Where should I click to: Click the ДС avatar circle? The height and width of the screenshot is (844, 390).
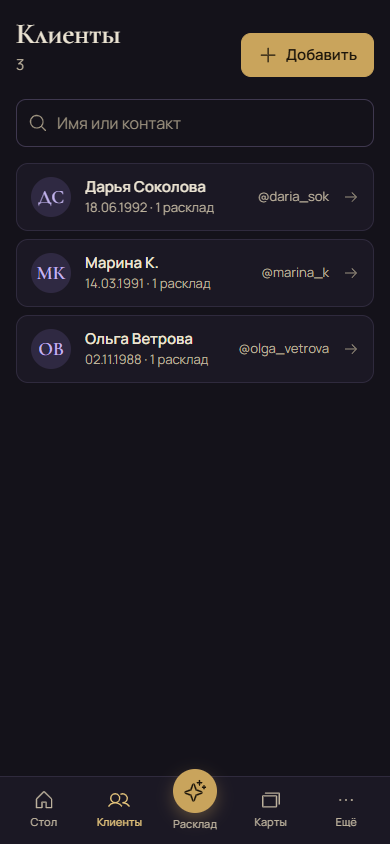(x=51, y=197)
